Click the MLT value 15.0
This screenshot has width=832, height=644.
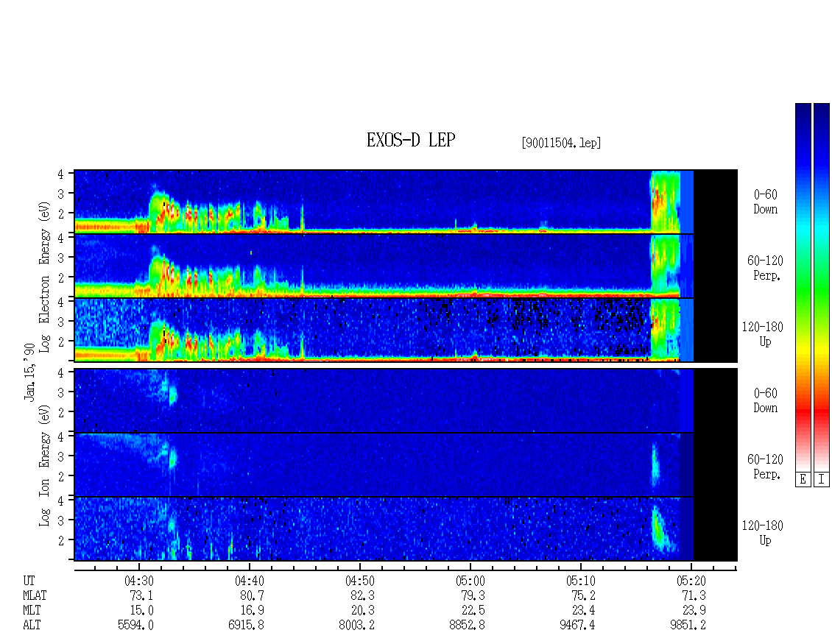pos(141,611)
